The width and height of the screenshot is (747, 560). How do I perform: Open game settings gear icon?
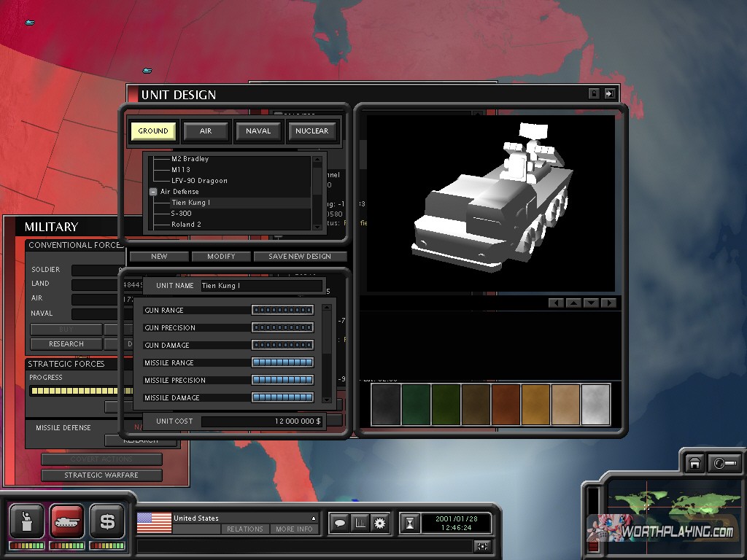click(379, 523)
